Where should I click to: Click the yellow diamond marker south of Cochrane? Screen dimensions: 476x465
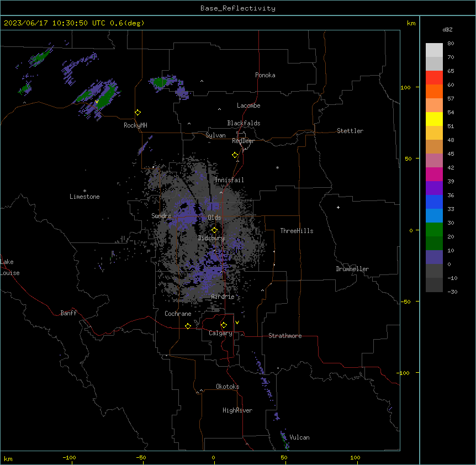pos(188,326)
